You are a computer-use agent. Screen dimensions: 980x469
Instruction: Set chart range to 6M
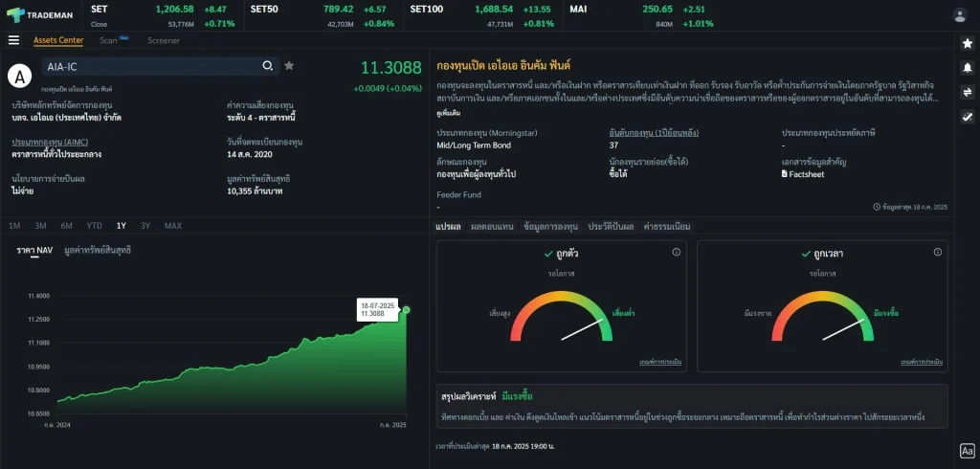tap(66, 226)
